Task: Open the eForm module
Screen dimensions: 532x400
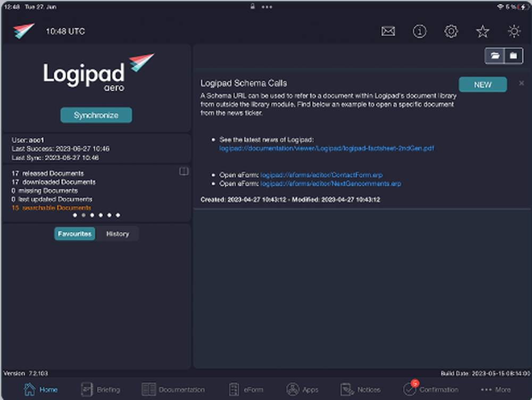Action: 246,389
